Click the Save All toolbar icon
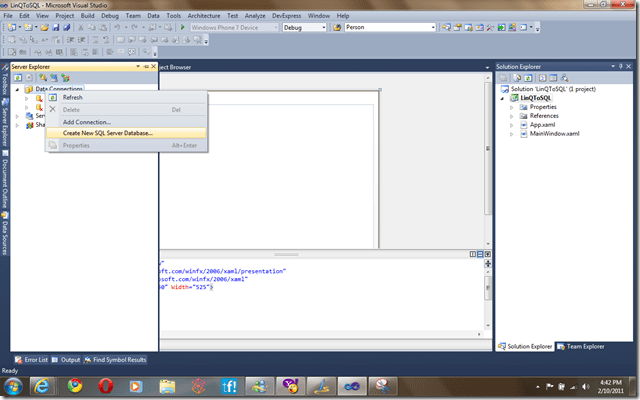 66,28
